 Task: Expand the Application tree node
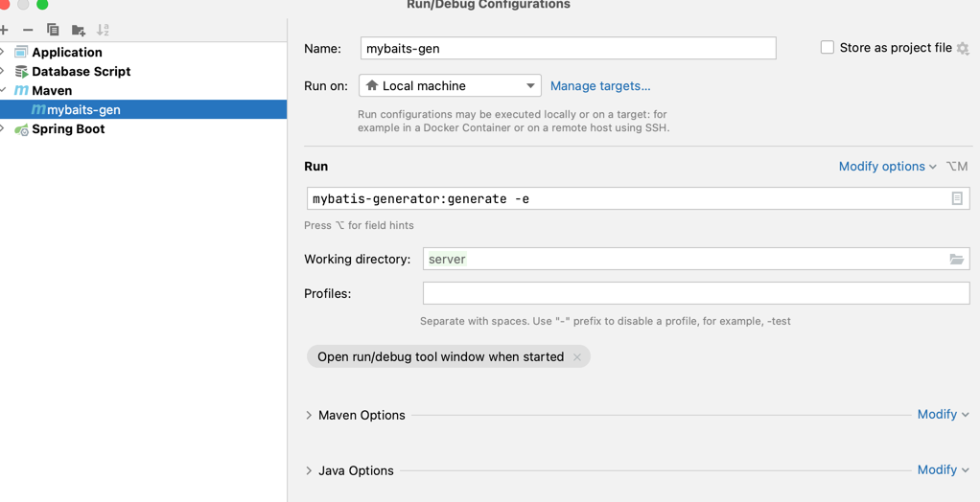pyautogui.click(x=3, y=52)
